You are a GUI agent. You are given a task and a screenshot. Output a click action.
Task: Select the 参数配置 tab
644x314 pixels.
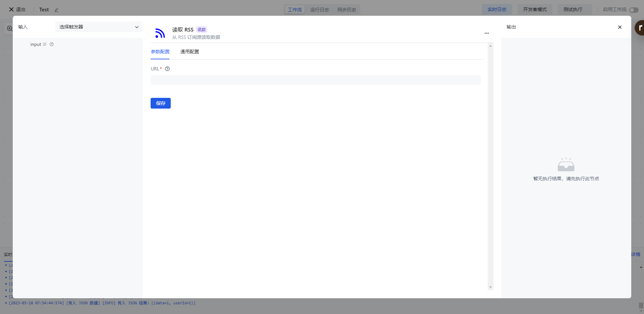point(160,52)
